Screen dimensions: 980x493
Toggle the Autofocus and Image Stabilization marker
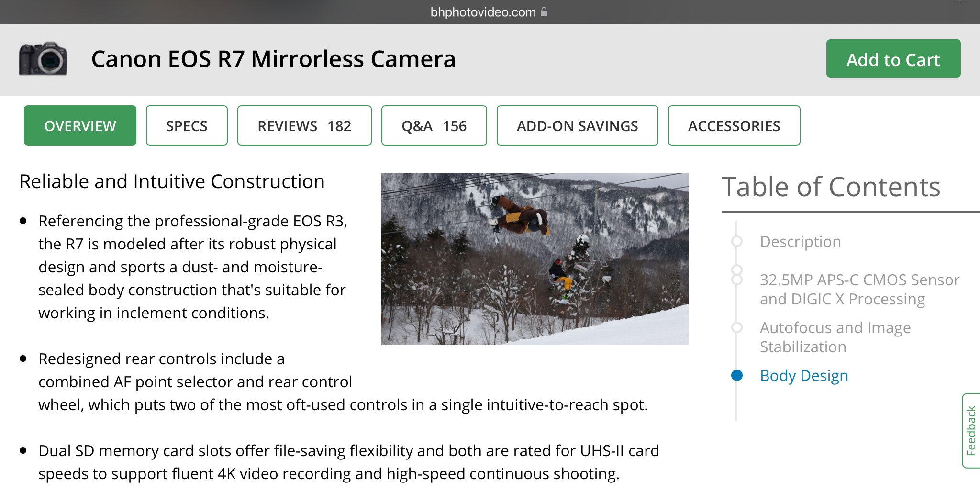coord(737,328)
